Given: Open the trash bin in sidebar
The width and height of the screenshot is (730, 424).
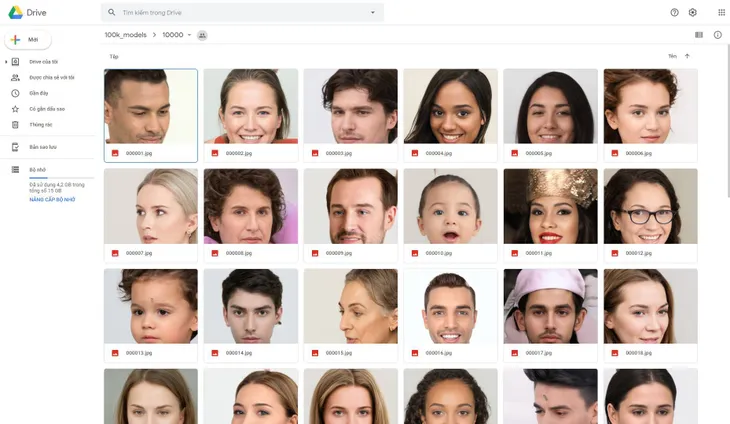Looking at the screenshot, I should pyautogui.click(x=15, y=125).
